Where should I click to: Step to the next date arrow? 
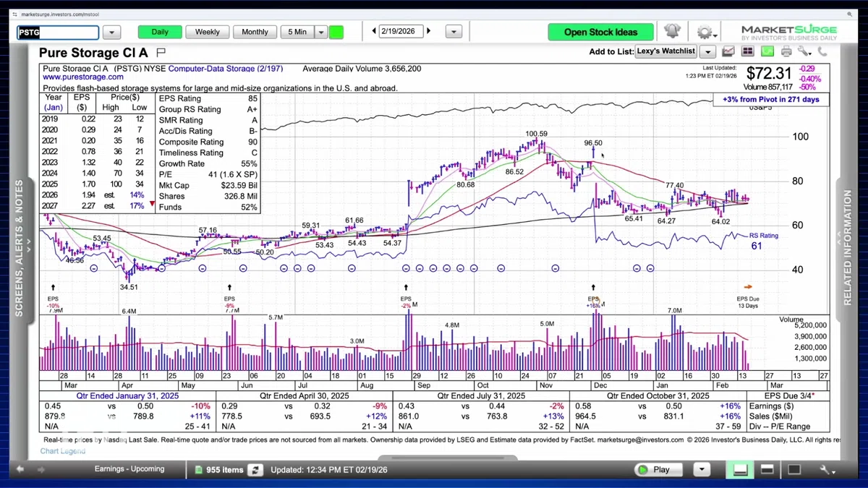pos(429,31)
